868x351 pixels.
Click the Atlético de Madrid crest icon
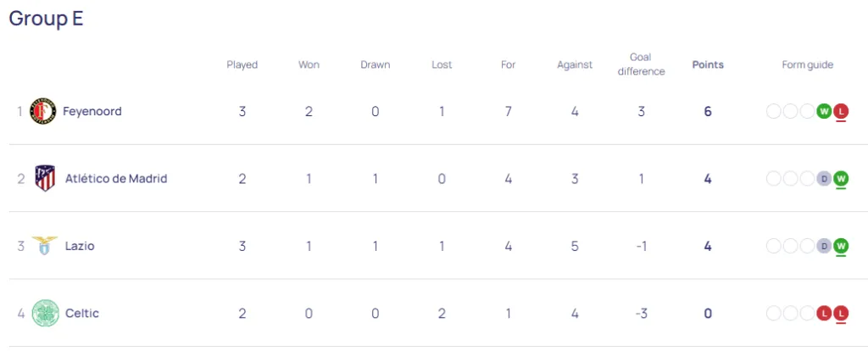45,178
